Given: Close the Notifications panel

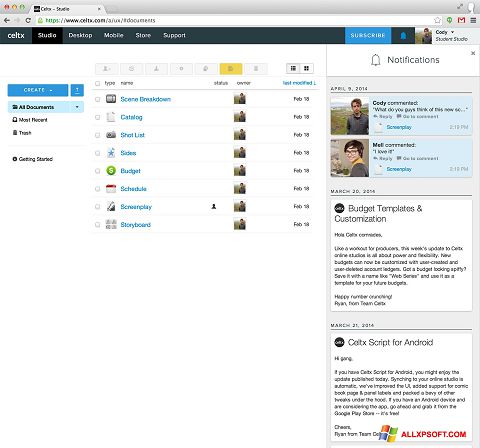Looking at the screenshot, I should (x=473, y=53).
